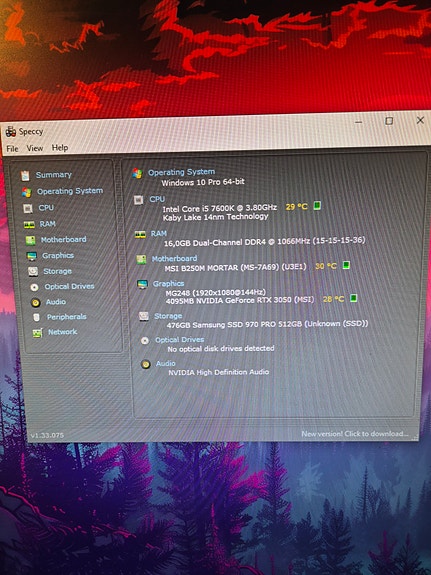Open the File menu
Viewport: 431px width, 575px height.
point(12,149)
